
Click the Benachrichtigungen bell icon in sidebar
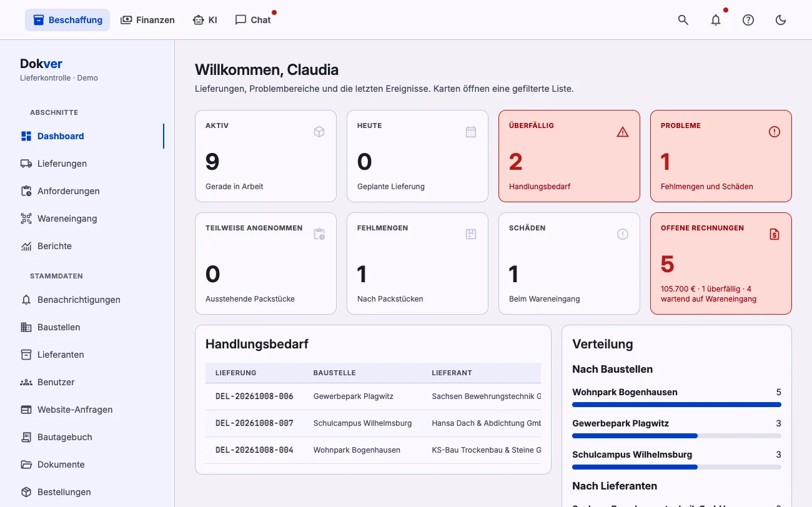click(26, 300)
